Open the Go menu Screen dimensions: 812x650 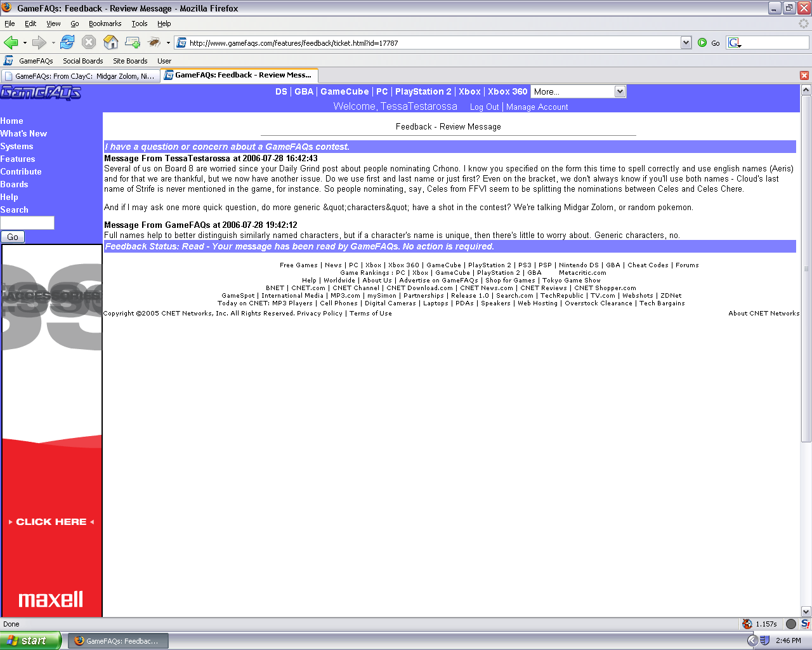click(x=75, y=23)
